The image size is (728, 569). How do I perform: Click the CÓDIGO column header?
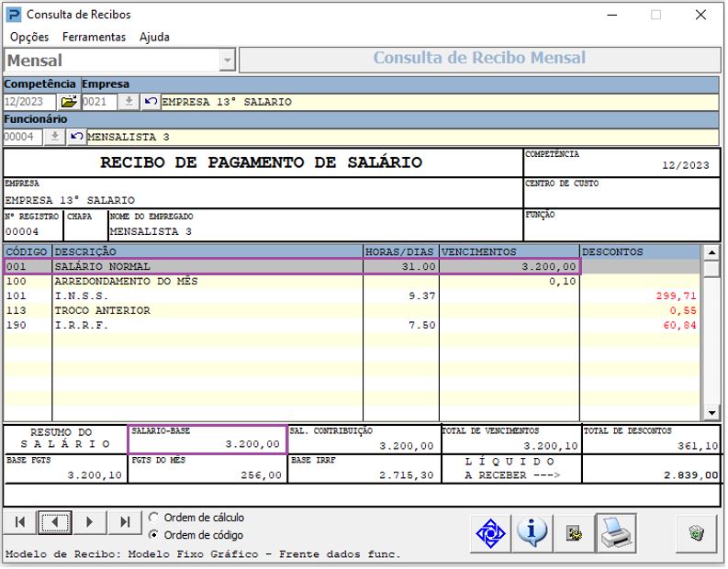click(28, 251)
